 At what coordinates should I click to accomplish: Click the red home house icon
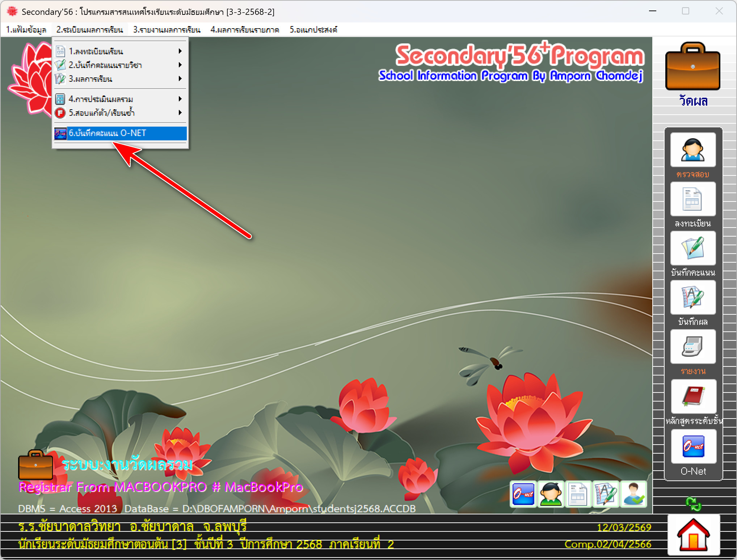point(693,534)
